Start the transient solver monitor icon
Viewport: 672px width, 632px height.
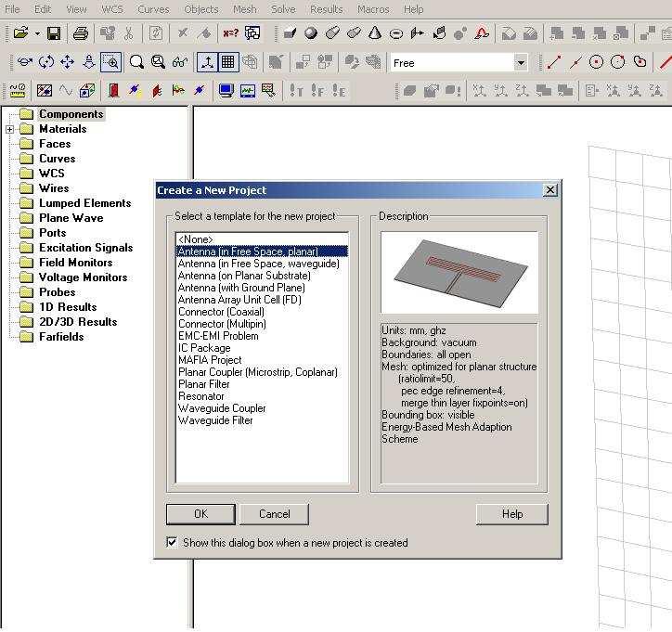tap(248, 90)
